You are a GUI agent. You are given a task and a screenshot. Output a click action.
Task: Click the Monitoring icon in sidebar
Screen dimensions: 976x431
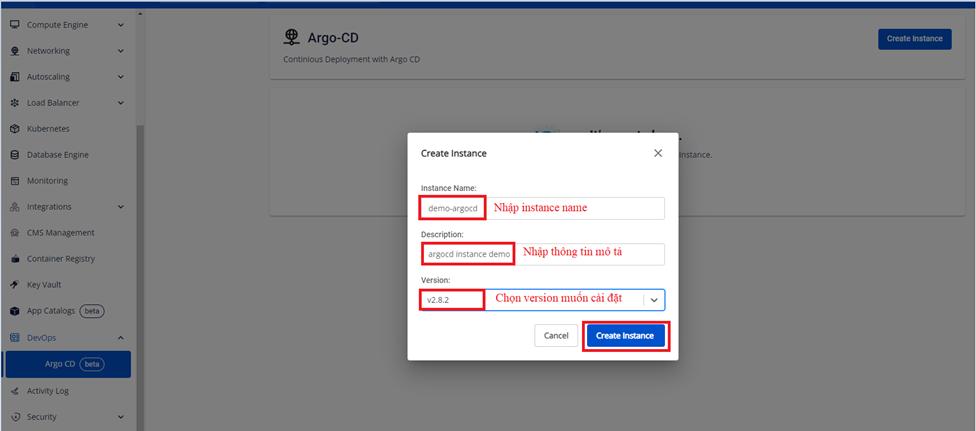pyautogui.click(x=15, y=181)
